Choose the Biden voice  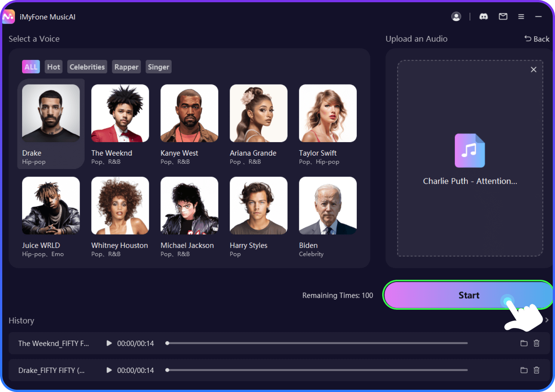pyautogui.click(x=328, y=217)
